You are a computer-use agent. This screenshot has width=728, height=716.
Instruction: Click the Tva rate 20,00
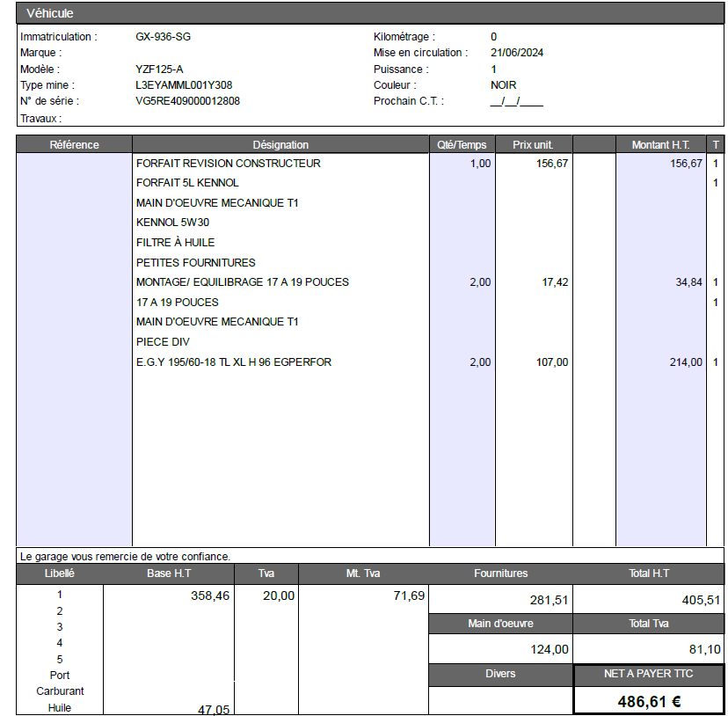pyautogui.click(x=279, y=595)
